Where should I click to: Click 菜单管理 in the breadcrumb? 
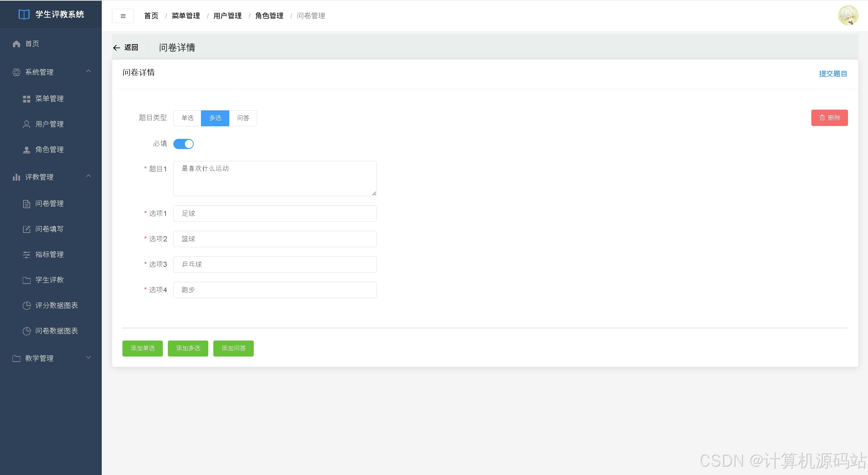186,16
